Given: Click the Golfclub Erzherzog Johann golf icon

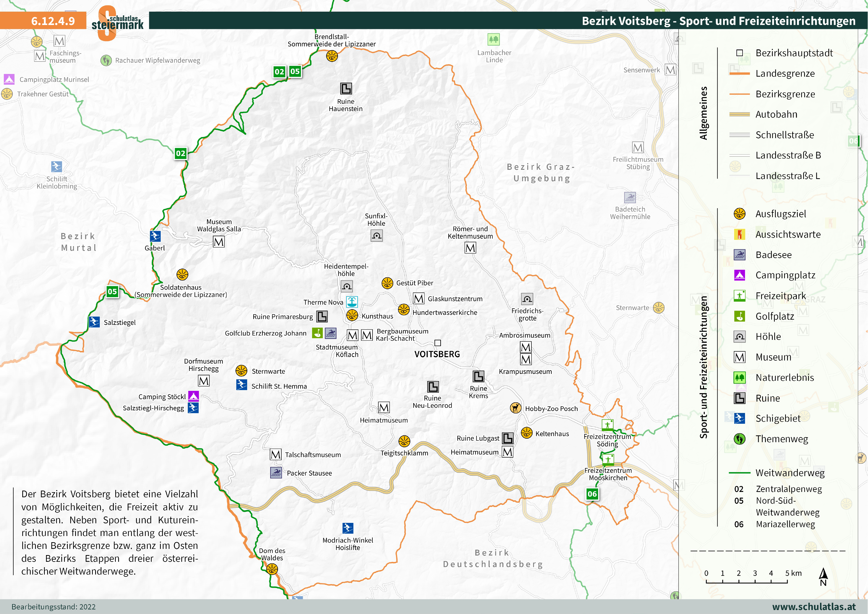Looking at the screenshot, I should (x=318, y=333).
